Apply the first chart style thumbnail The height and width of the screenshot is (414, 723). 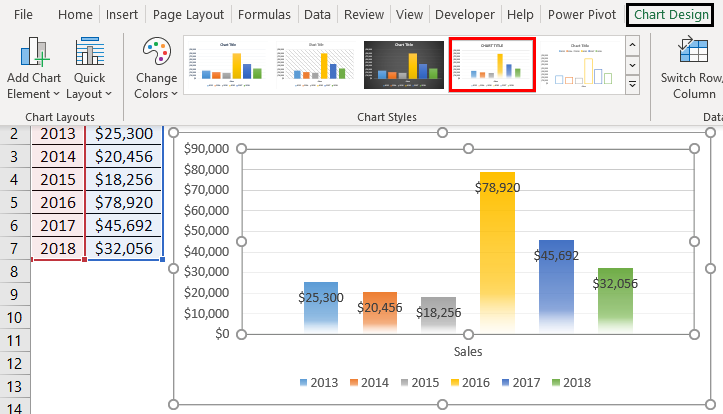(x=227, y=65)
